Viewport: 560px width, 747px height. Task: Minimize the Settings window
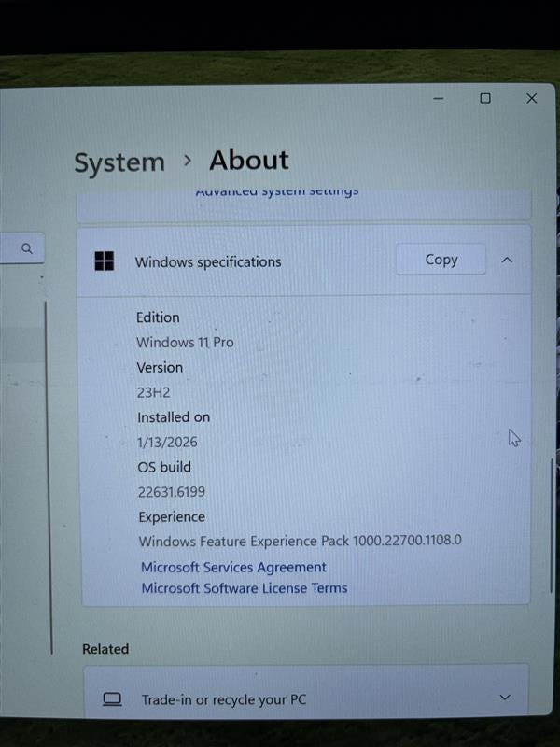pos(439,99)
